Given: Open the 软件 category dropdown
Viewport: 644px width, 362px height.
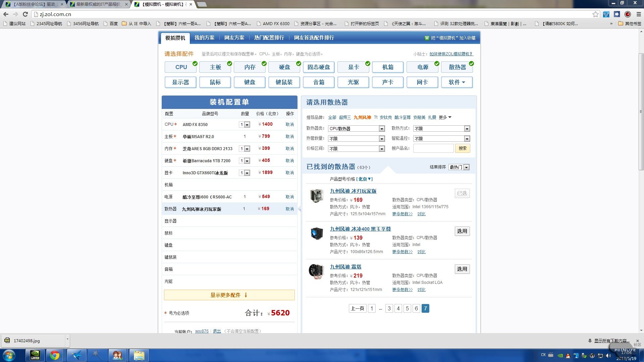Looking at the screenshot, I should (457, 82).
